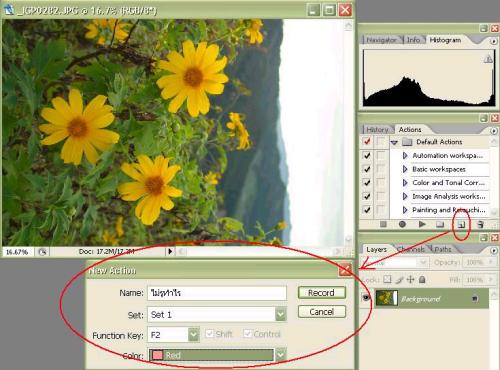Open the Red color dropdown
Image resolution: width=500 pixels, height=370 pixels.
click(x=281, y=355)
